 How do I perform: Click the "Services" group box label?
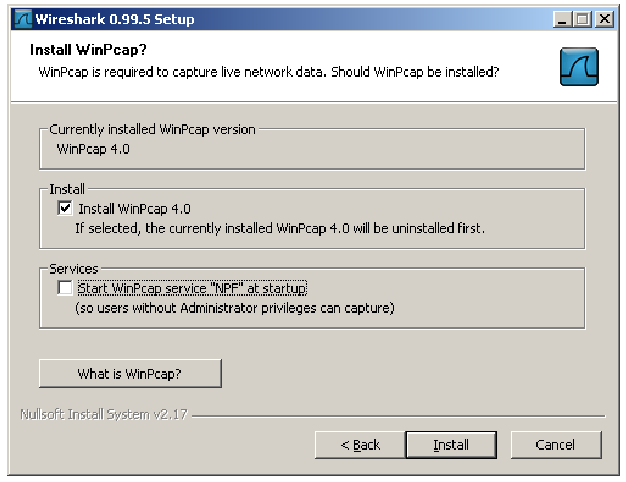tap(73, 269)
